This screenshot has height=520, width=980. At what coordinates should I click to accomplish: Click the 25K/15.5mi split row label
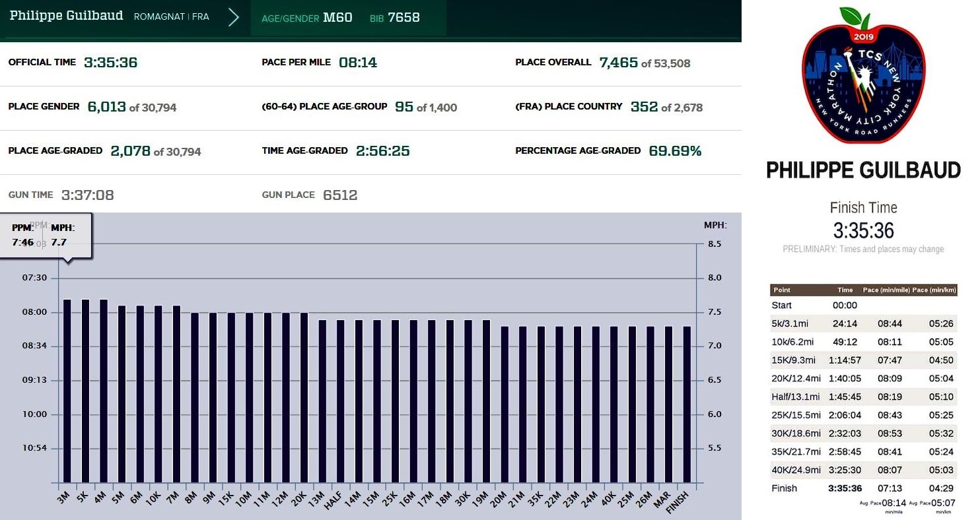click(796, 415)
